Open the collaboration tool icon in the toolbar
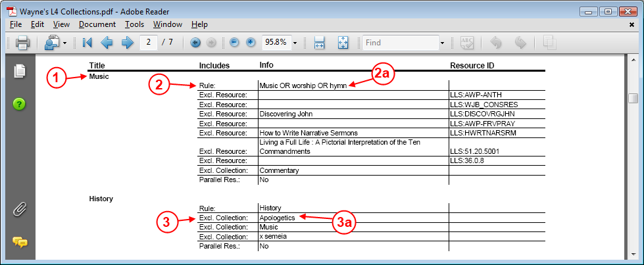 coord(52,42)
